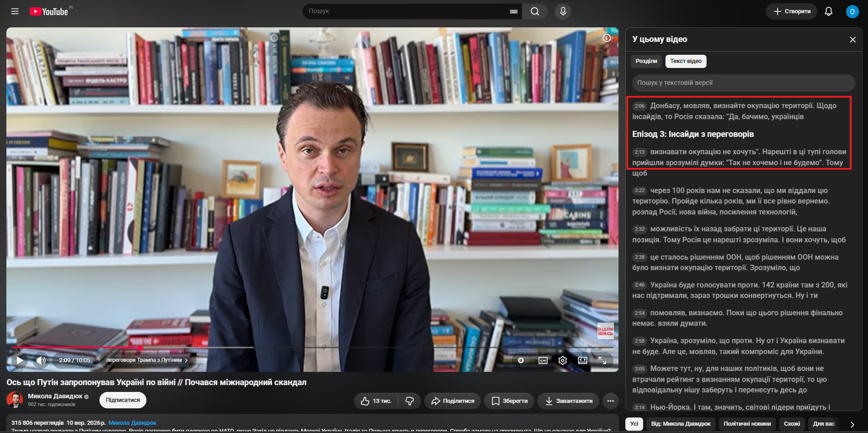Expand chapter 'переговори Трампа з Путіним'
This screenshot has width=868, height=433.
(x=147, y=360)
